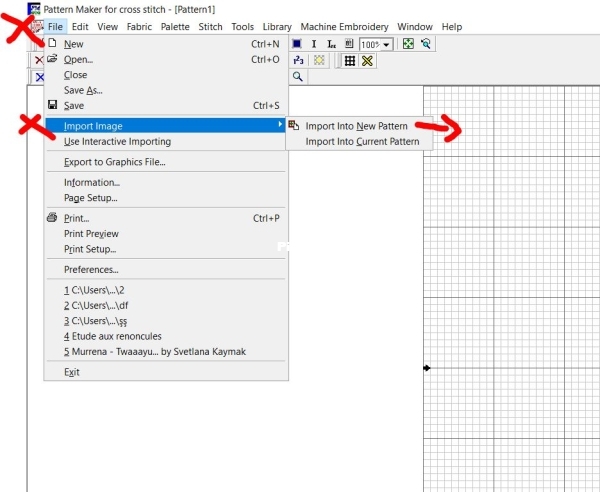Open the Window menu
Image resolution: width=600 pixels, height=492 pixels.
tap(415, 27)
